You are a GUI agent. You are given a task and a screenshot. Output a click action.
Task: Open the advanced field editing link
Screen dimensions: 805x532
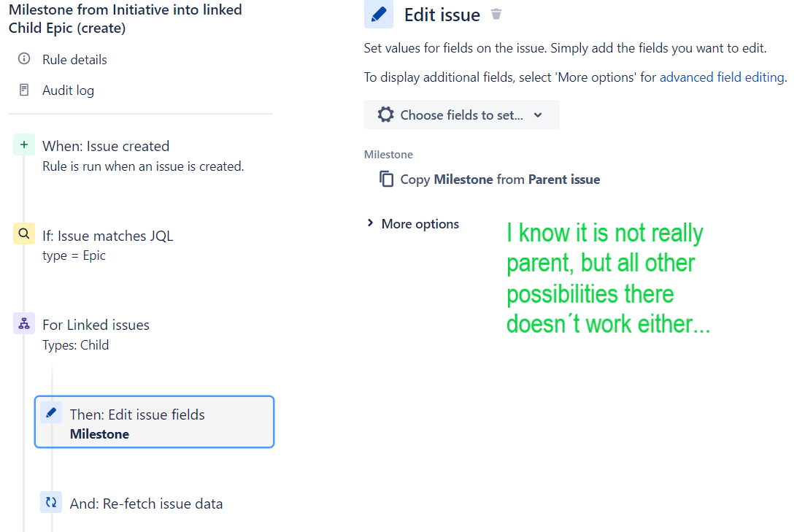(721, 77)
